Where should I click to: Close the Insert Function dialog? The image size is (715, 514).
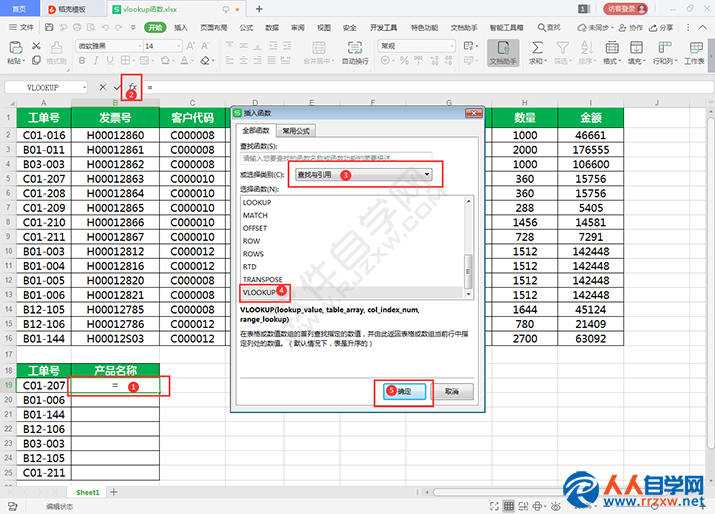tap(473, 113)
